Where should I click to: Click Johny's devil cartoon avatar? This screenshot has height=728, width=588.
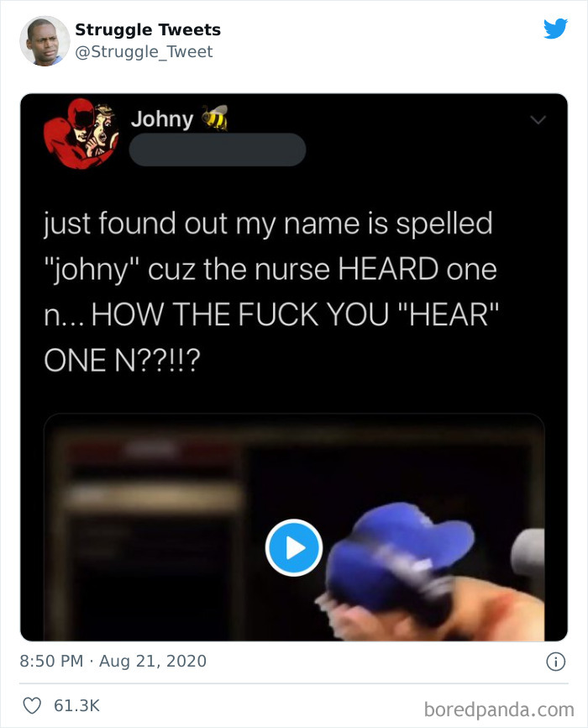point(81,134)
